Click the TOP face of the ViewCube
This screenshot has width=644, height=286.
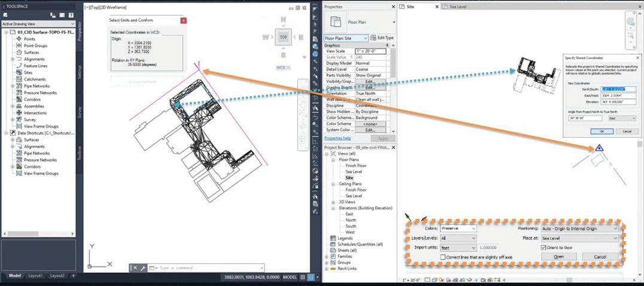click(x=283, y=37)
